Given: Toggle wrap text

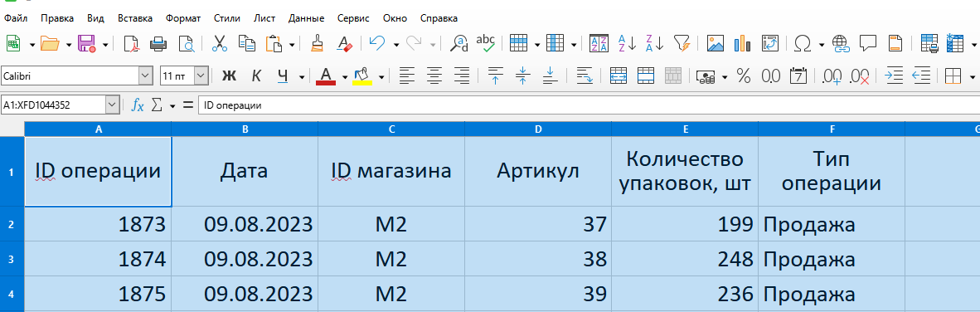Looking at the screenshot, I should pyautogui.click(x=585, y=76).
